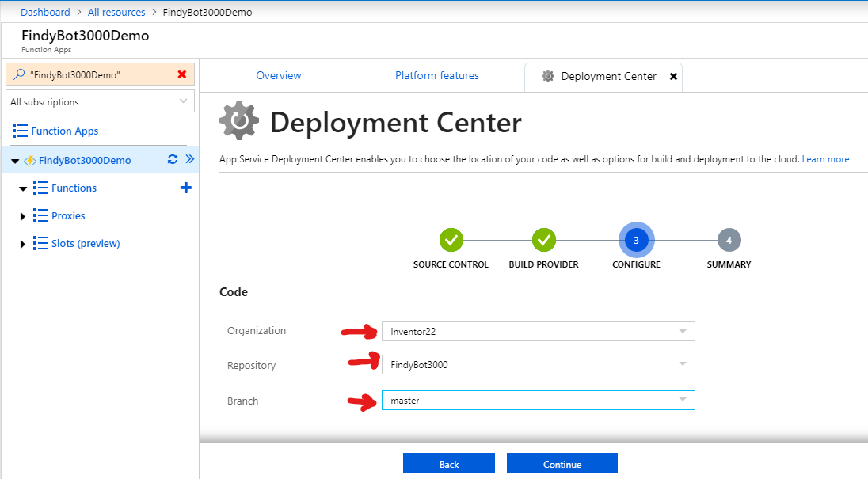Click the Functions list icon
This screenshot has width=868, height=479.
[x=40, y=188]
